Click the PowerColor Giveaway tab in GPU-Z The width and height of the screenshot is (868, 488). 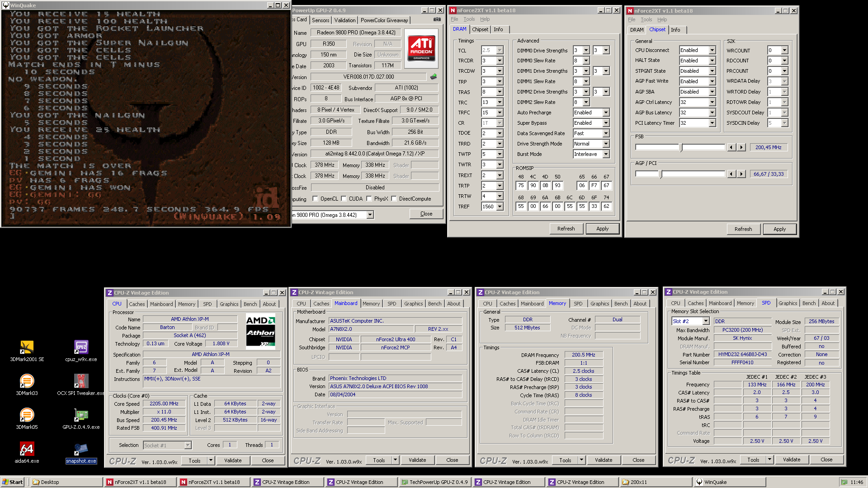point(384,20)
